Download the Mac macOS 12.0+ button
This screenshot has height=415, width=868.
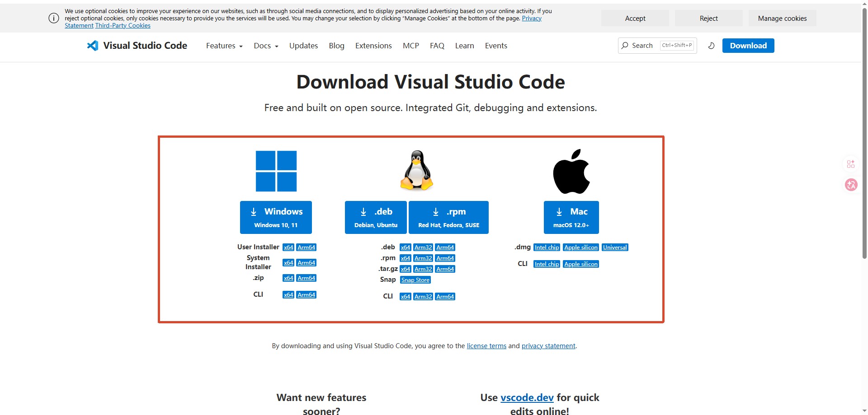[x=571, y=217]
